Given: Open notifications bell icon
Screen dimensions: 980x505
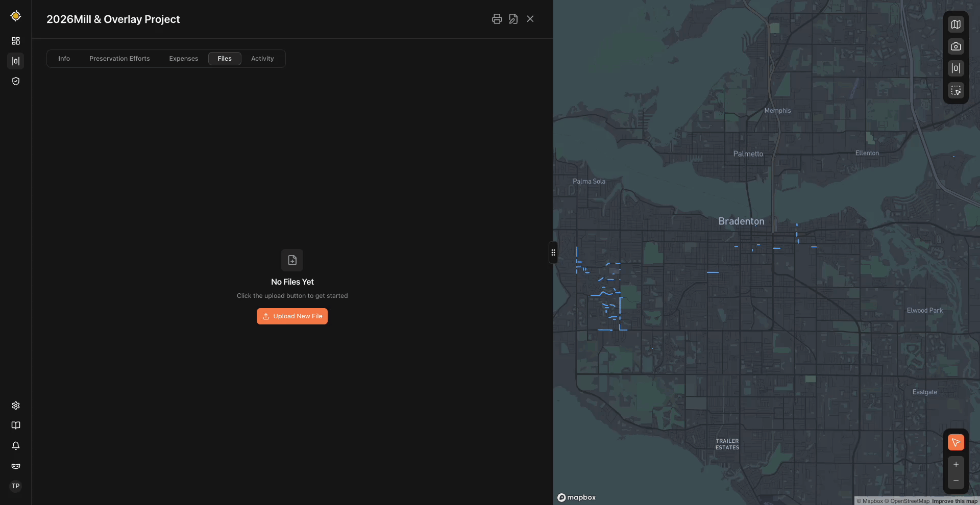Looking at the screenshot, I should (x=16, y=446).
